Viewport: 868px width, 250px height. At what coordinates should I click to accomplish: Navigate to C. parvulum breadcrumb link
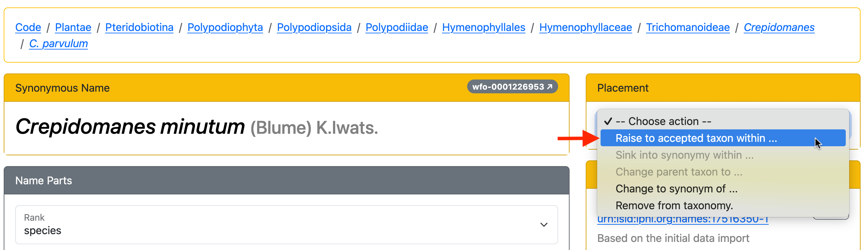point(58,43)
